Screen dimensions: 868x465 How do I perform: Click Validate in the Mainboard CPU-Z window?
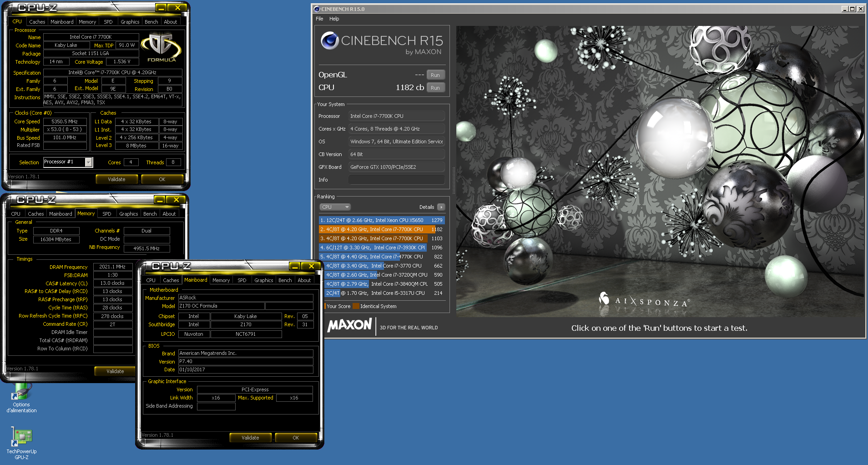(x=250, y=438)
